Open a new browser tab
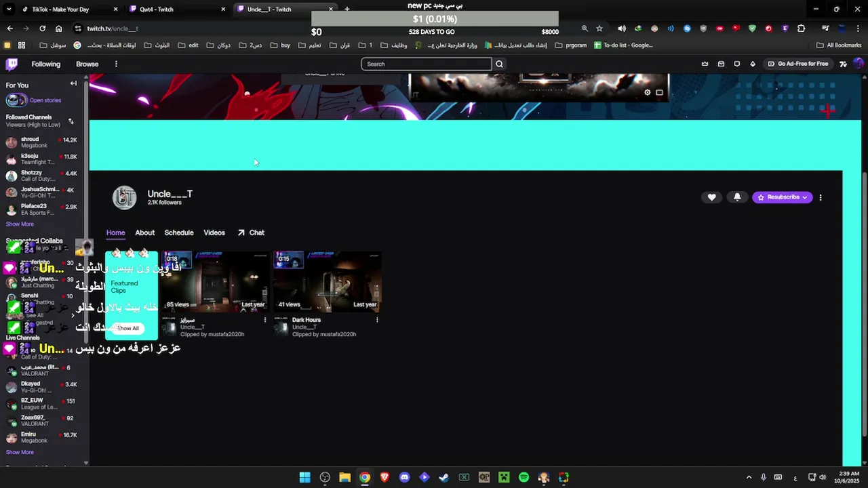 (x=347, y=9)
